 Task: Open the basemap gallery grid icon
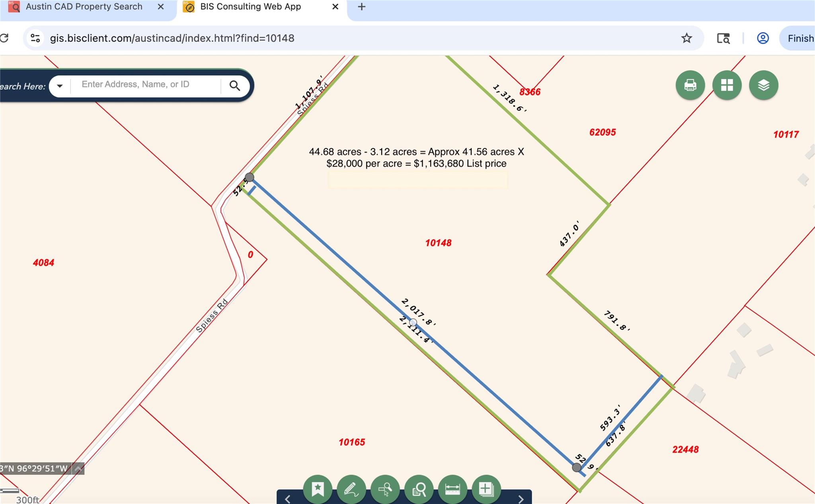(x=727, y=85)
